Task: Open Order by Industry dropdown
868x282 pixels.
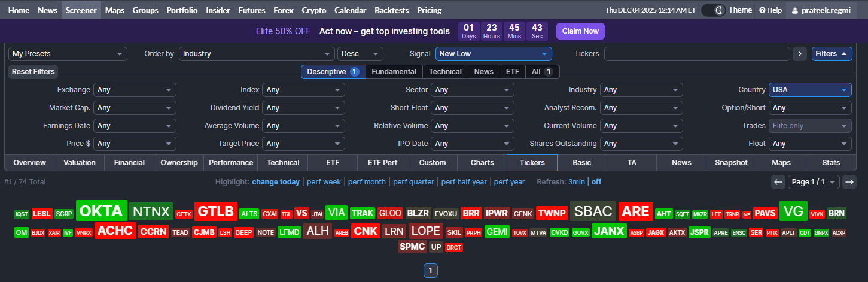Action: click(x=257, y=54)
